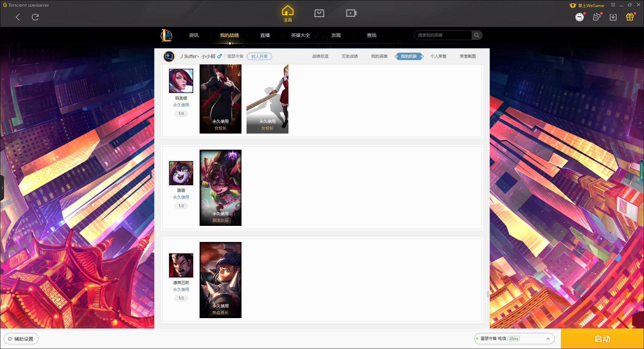Click the 掌上WeGame link
This screenshot has height=349, width=644.
pos(591,5)
